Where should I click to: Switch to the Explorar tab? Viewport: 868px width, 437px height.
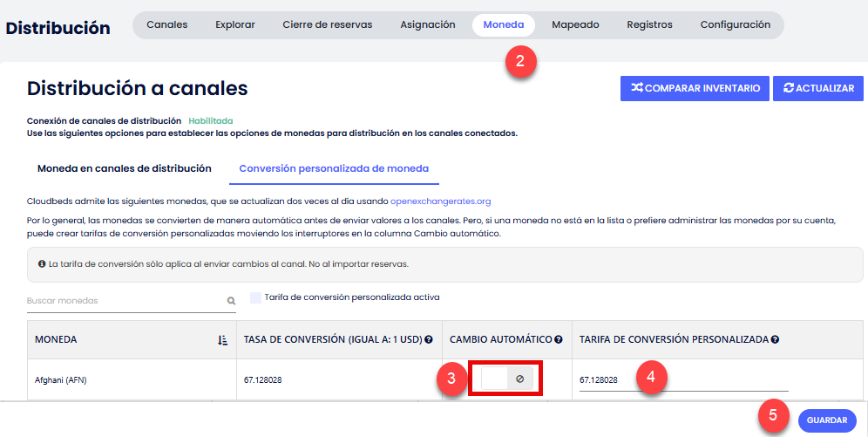235,25
